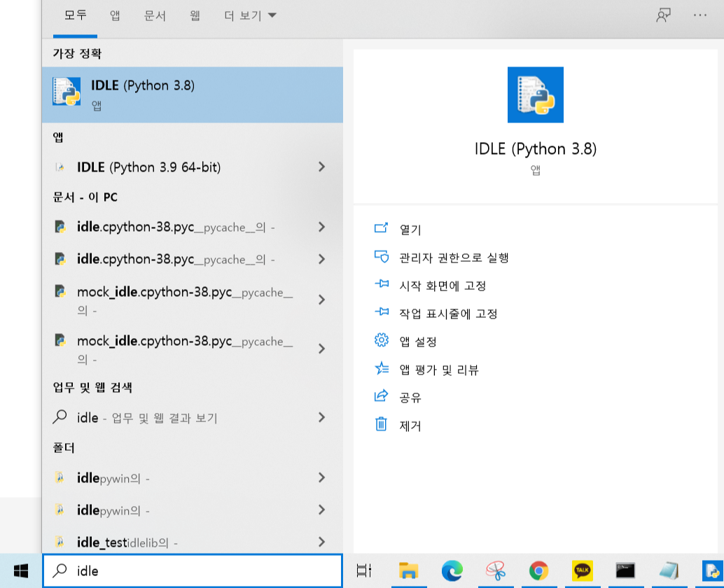Open the 더 보기 dropdown
This screenshot has width=724, height=588.
pyautogui.click(x=250, y=15)
